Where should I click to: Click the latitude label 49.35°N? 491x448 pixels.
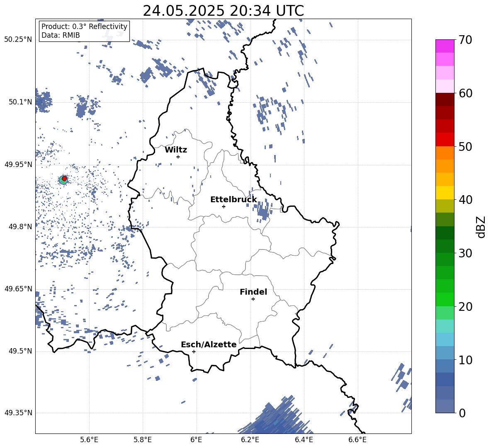[18, 413]
